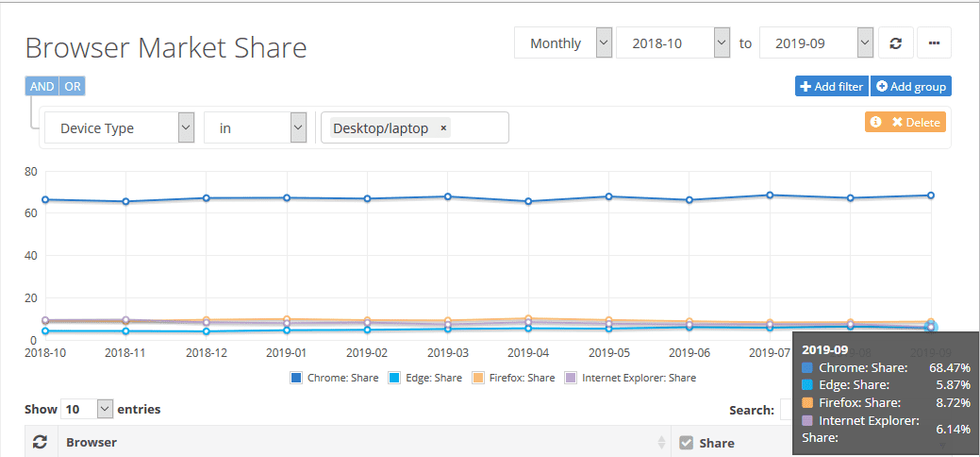The height and width of the screenshot is (457, 980).
Task: Click the table refresh icon left of Browser
Action: 40,442
